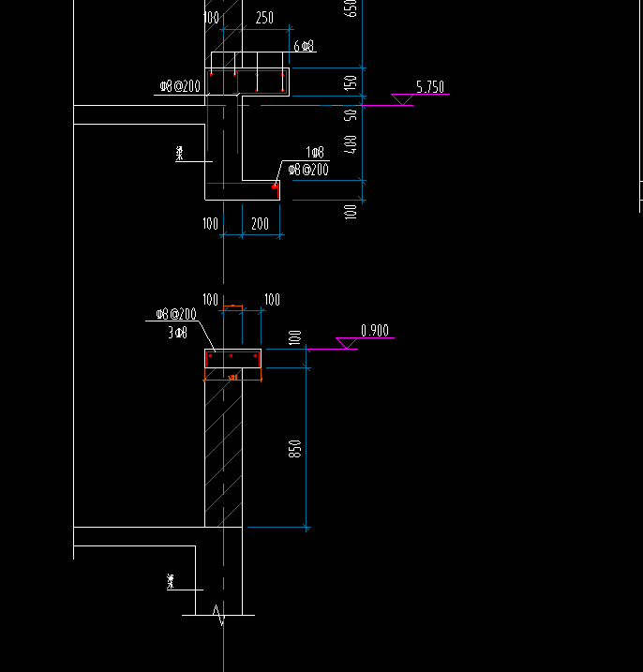Click the 1Φ8 rebar annotation
Screen dimensions: 643x672
[315, 152]
